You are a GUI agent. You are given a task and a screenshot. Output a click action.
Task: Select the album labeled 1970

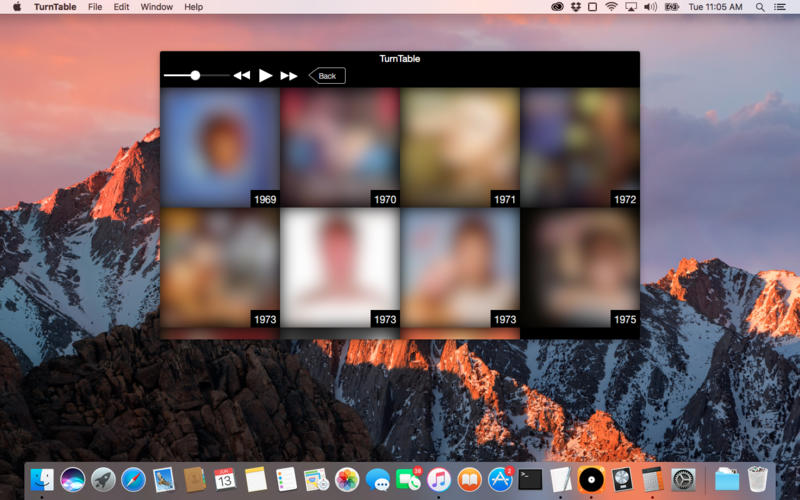click(340, 147)
